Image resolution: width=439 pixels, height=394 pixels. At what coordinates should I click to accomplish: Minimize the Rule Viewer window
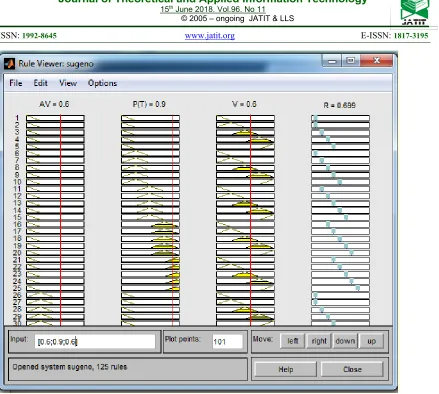332,61
